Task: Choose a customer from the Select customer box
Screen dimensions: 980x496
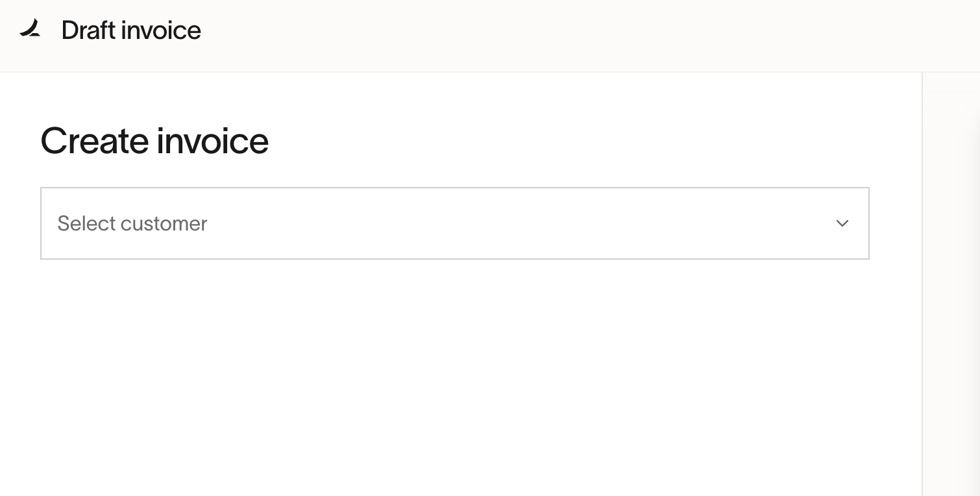Action: tap(455, 223)
